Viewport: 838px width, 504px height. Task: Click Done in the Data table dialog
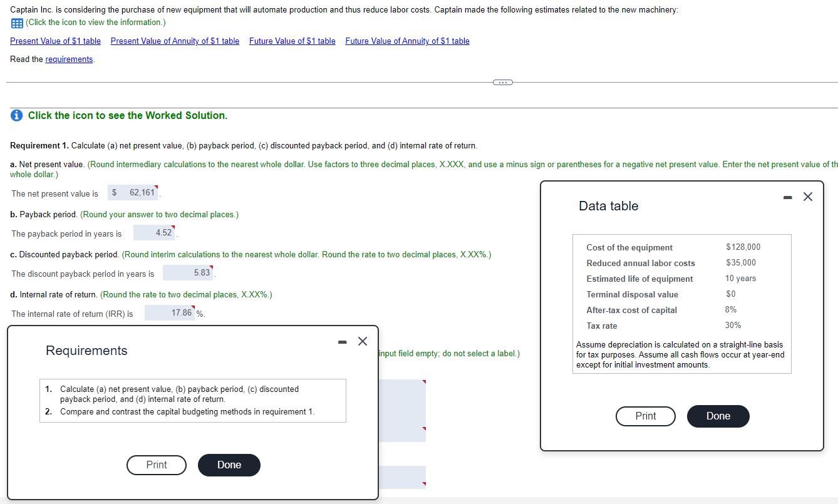[718, 416]
